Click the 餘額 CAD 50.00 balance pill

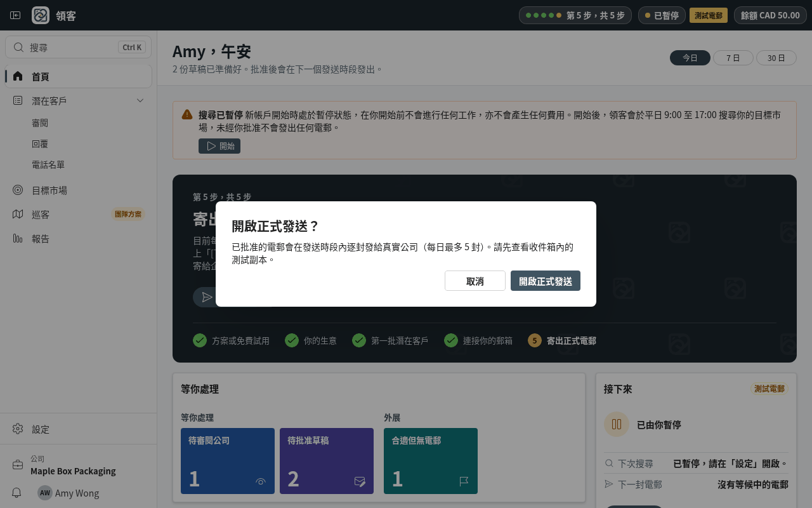click(x=770, y=15)
